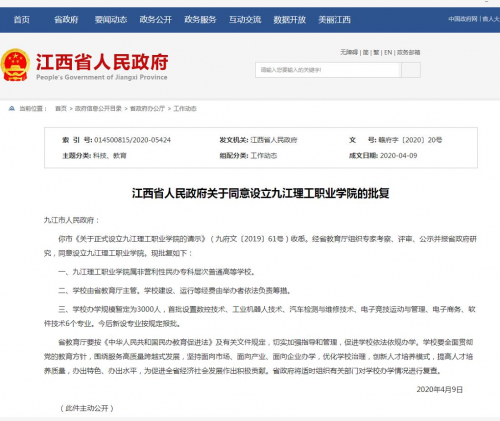Switch to traditional Chinese via 繁 link
This screenshot has height=421, width=500.
point(376,52)
